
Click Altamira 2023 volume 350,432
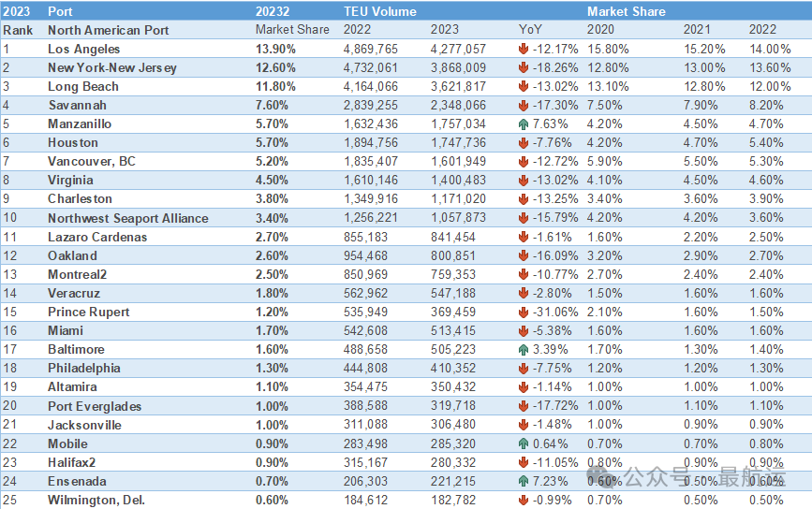[x=453, y=387]
